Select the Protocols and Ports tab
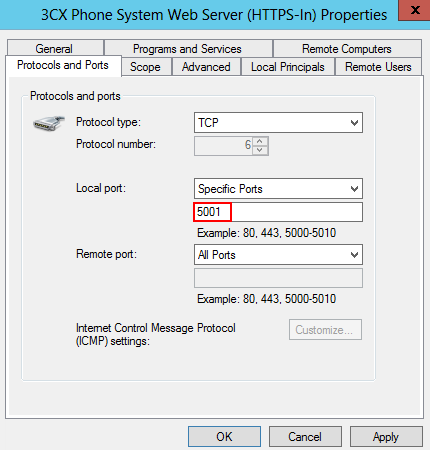This screenshot has width=430, height=450. tap(63, 65)
